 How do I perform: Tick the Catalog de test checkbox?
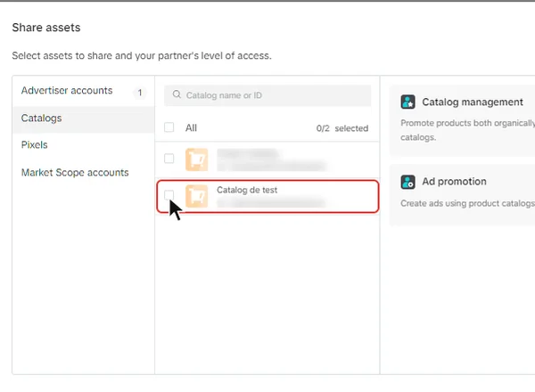[169, 195]
